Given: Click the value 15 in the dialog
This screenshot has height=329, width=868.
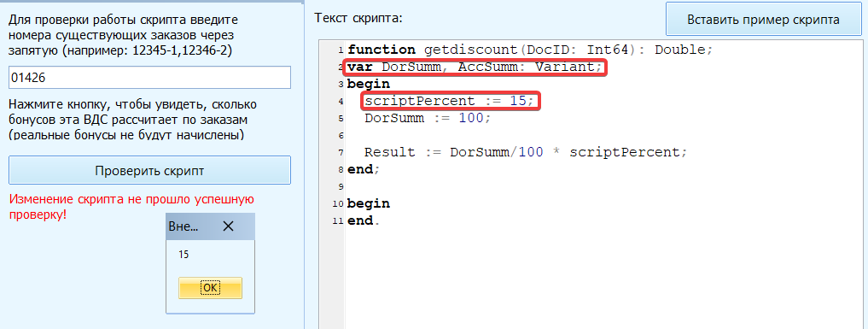Looking at the screenshot, I should click(184, 255).
